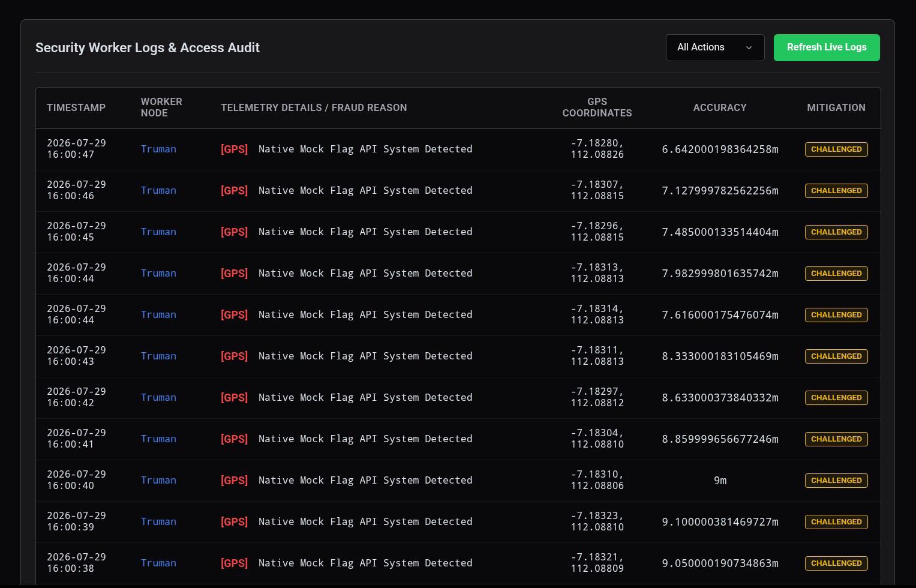Click CHALLENGED badge in the 9m accuracy row

tap(836, 481)
